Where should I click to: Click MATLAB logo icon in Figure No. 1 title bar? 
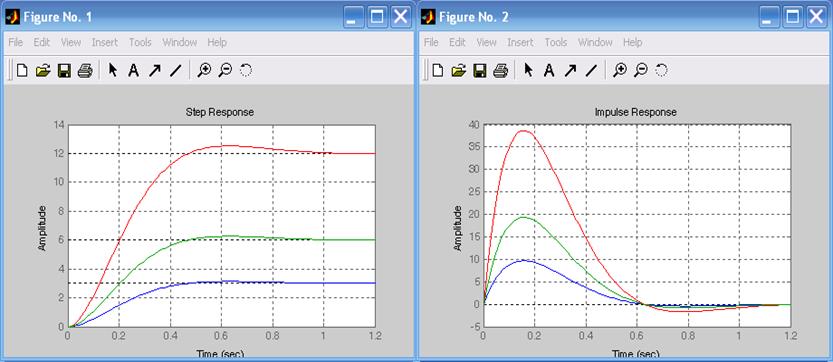(12, 17)
